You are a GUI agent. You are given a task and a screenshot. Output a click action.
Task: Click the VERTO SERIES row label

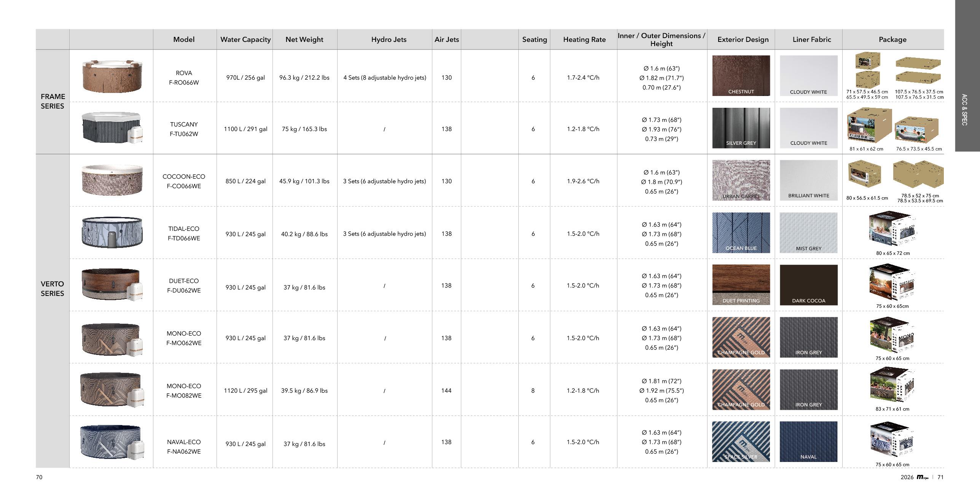coord(53,288)
